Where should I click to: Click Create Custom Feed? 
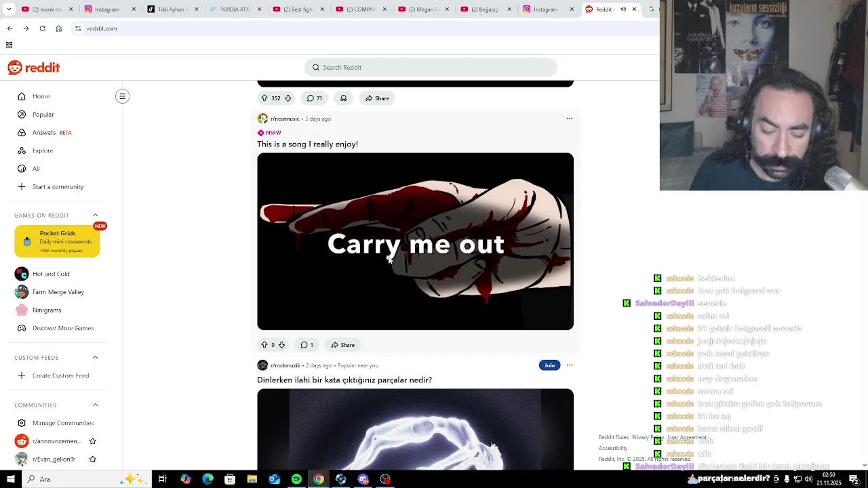[x=61, y=375]
